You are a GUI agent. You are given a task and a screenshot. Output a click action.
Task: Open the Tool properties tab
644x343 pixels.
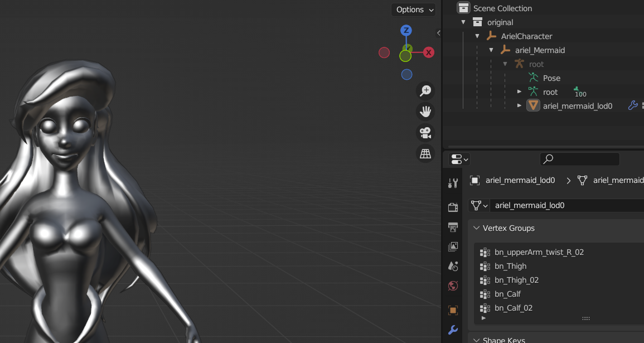[x=453, y=183]
